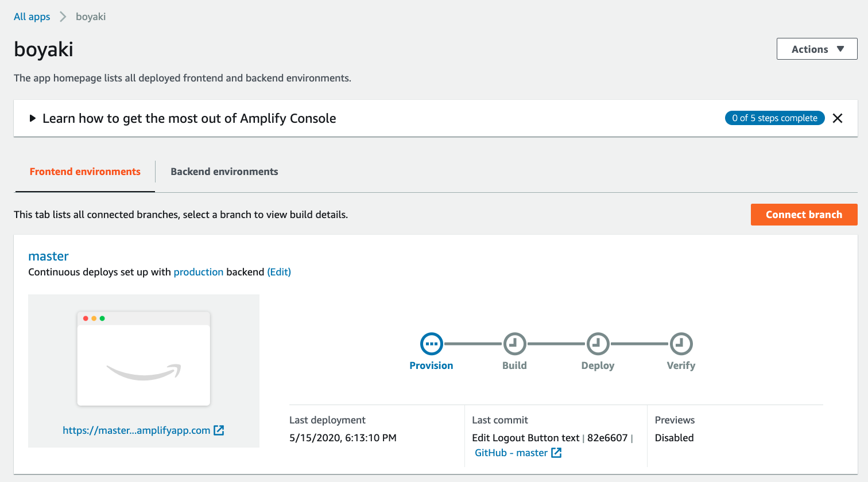Click the Connect branch button
868x482 pixels.
point(804,215)
